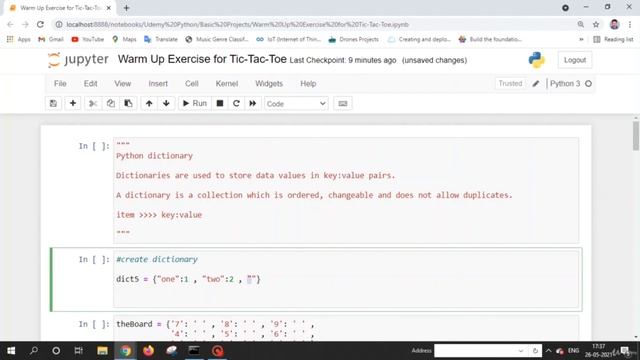Open the Translate bookmark
Image resolution: width=640 pixels, height=360 pixels.
coord(161,39)
